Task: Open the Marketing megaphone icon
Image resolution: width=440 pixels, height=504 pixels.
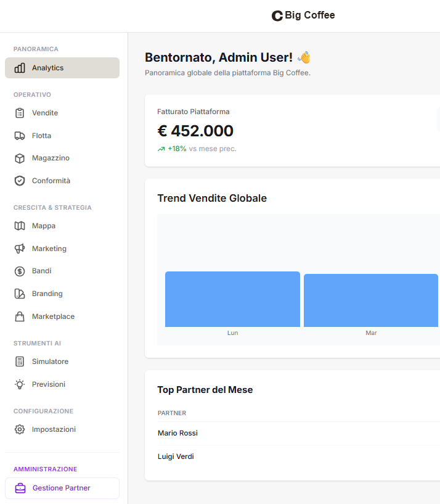Action: tap(18, 249)
